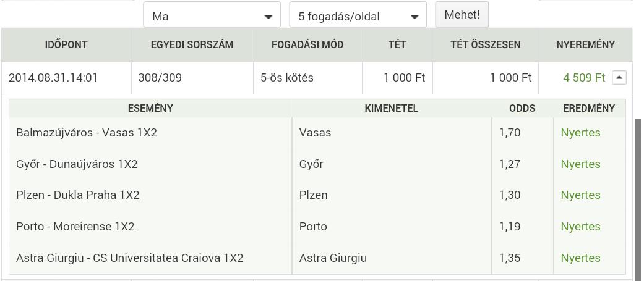Click the FOGADÁSI MÓD column header
The width and height of the screenshot is (644, 281).
click(307, 44)
